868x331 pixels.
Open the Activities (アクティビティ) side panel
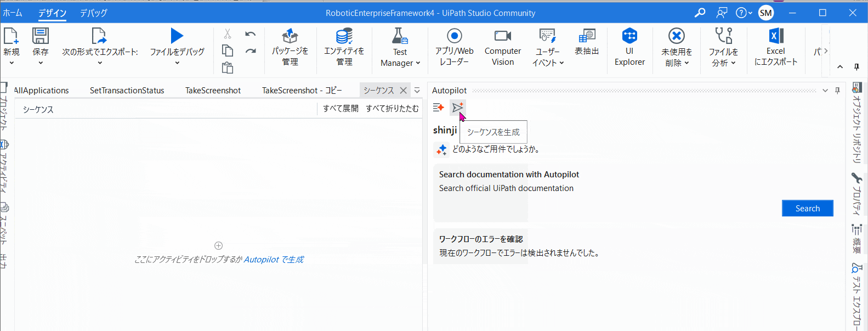coord(4,167)
